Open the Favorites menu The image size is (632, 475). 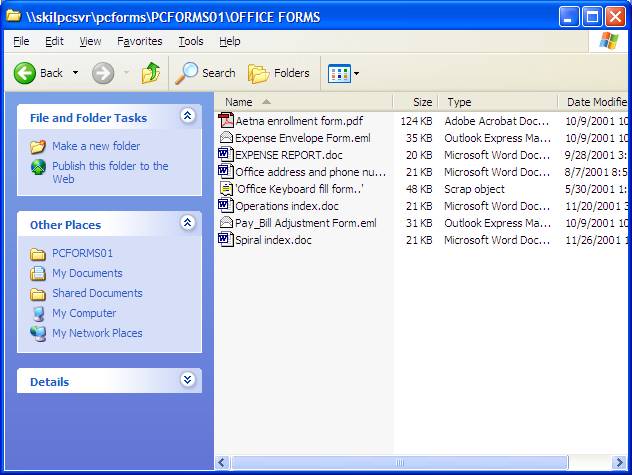coord(139,41)
